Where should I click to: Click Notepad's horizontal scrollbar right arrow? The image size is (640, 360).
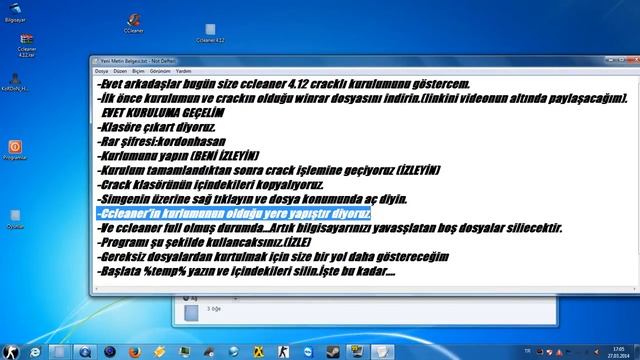coord(634,289)
